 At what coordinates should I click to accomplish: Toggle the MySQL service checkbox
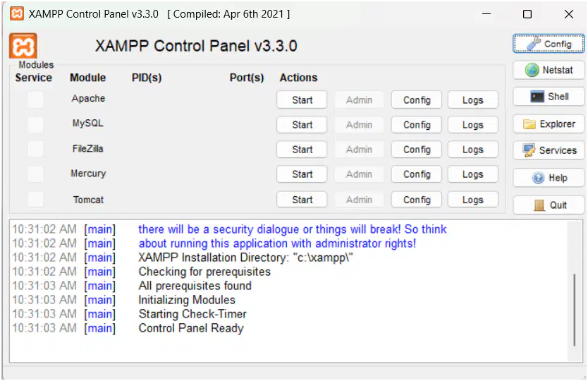coord(35,125)
